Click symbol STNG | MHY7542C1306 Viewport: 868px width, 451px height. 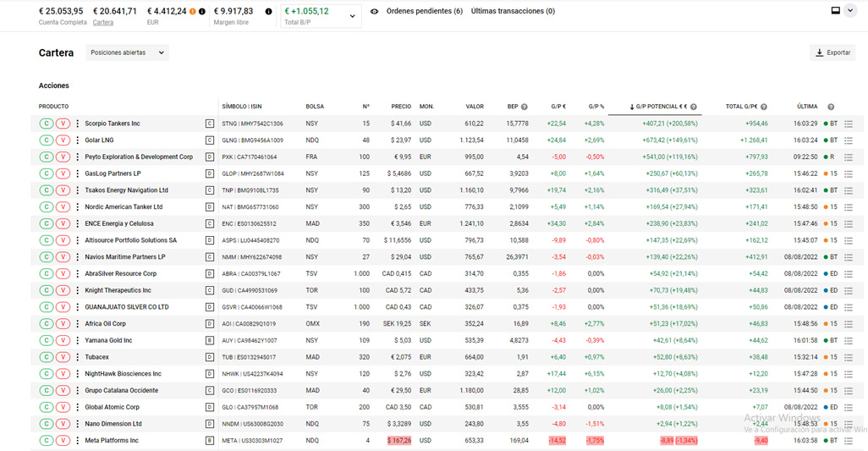(252, 124)
